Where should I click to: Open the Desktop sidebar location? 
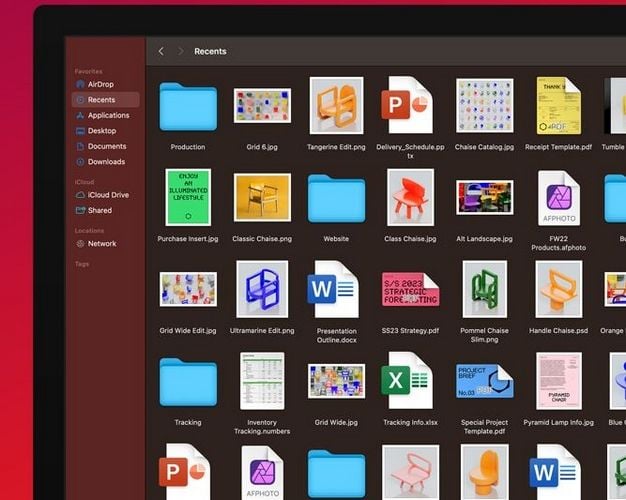[x=101, y=131]
